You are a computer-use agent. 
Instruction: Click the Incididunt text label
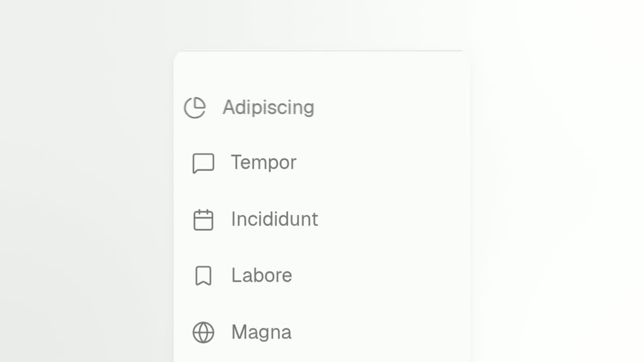[275, 219]
